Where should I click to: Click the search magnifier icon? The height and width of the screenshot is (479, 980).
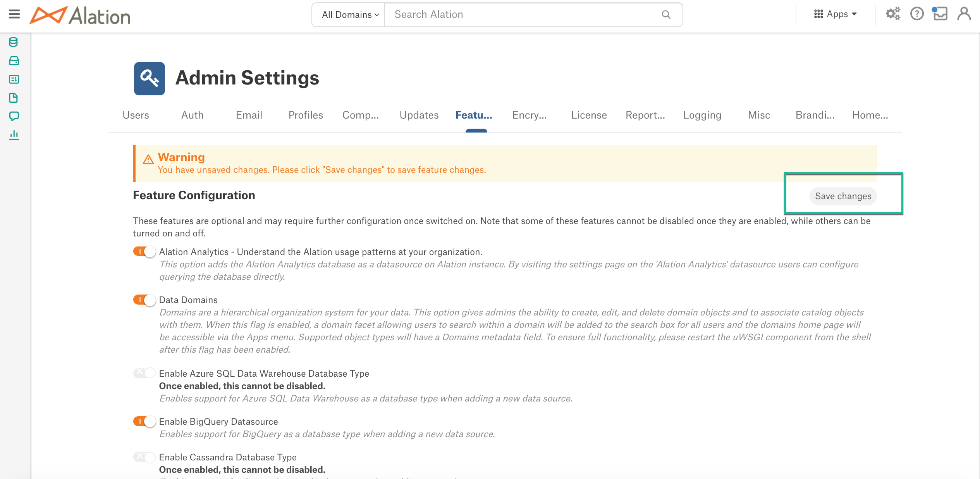pyautogui.click(x=666, y=15)
